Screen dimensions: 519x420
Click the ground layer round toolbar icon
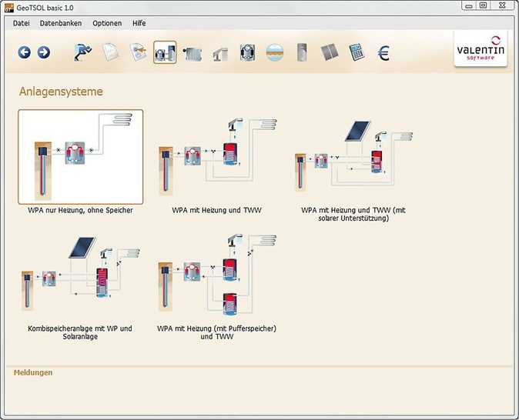tap(274, 52)
